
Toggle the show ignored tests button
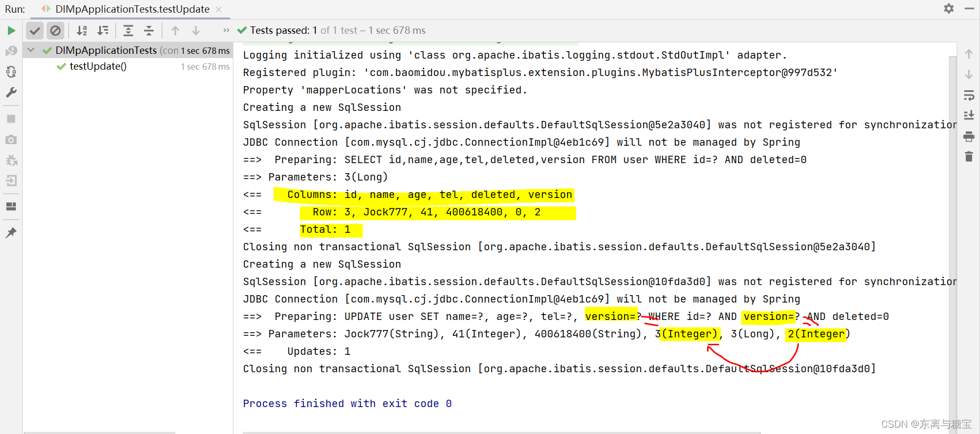tap(55, 31)
